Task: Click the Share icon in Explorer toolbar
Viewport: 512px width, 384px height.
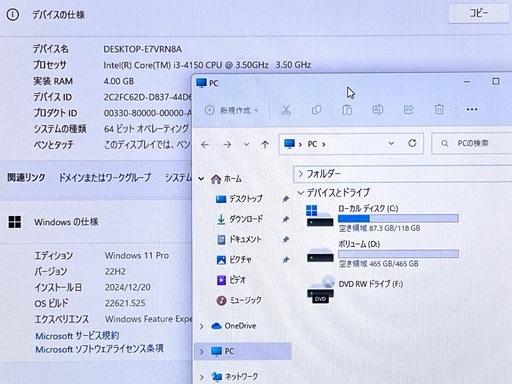Action: 408,110
